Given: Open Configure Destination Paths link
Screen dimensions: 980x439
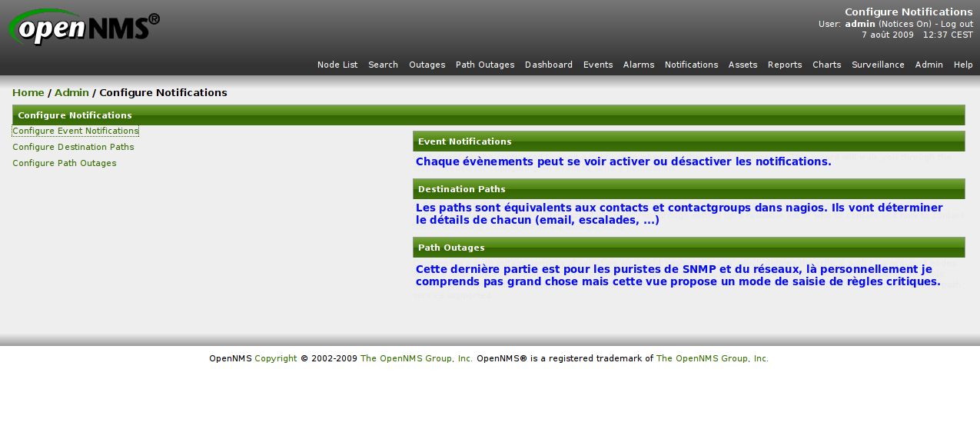Looking at the screenshot, I should coord(73,148).
